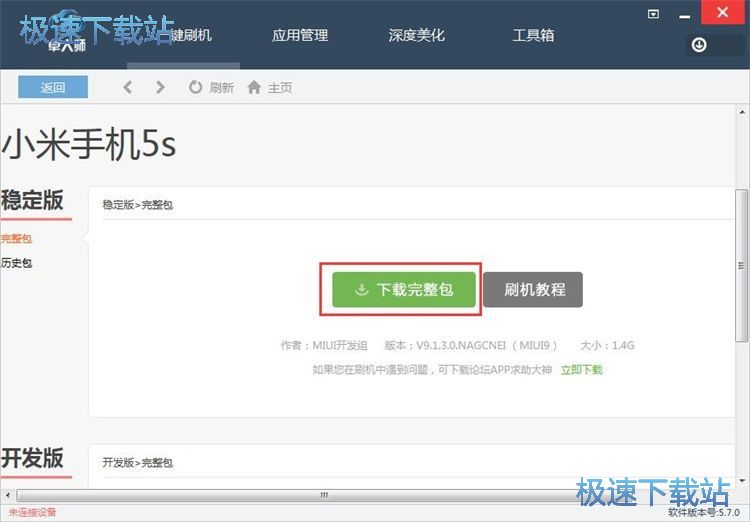750x522 pixels.
Task: Minimize the application window
Action: (684, 17)
